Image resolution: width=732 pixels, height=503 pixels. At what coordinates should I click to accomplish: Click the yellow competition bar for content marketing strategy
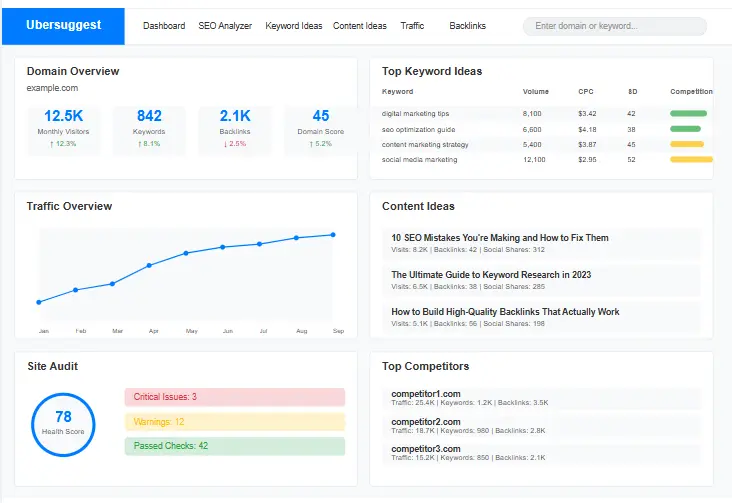[687, 144]
